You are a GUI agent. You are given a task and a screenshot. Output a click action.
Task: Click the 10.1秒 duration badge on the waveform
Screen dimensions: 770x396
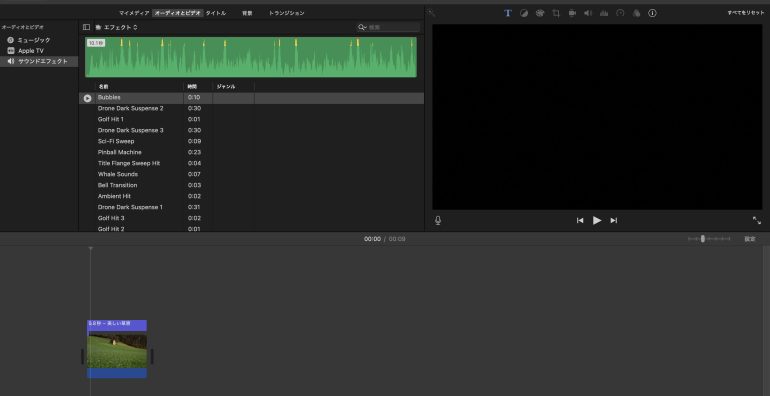[96, 43]
